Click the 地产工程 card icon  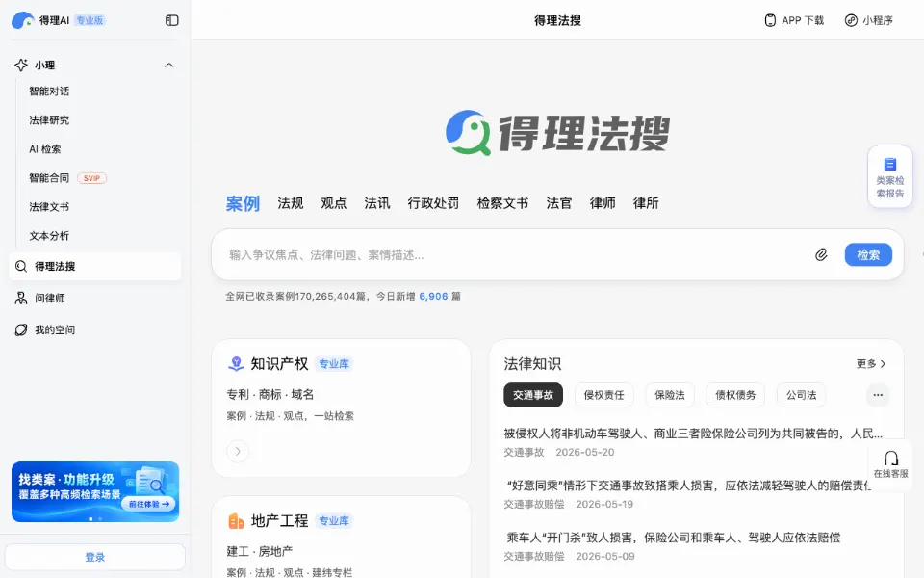tap(237, 521)
